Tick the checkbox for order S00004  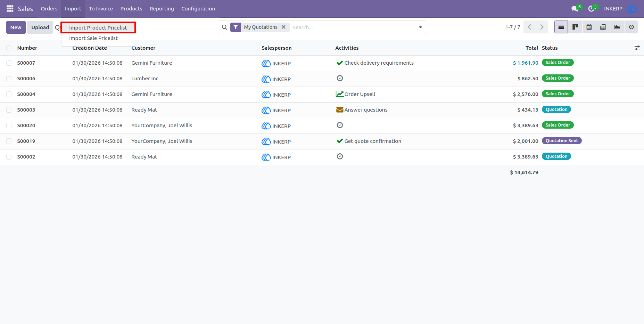9,94
